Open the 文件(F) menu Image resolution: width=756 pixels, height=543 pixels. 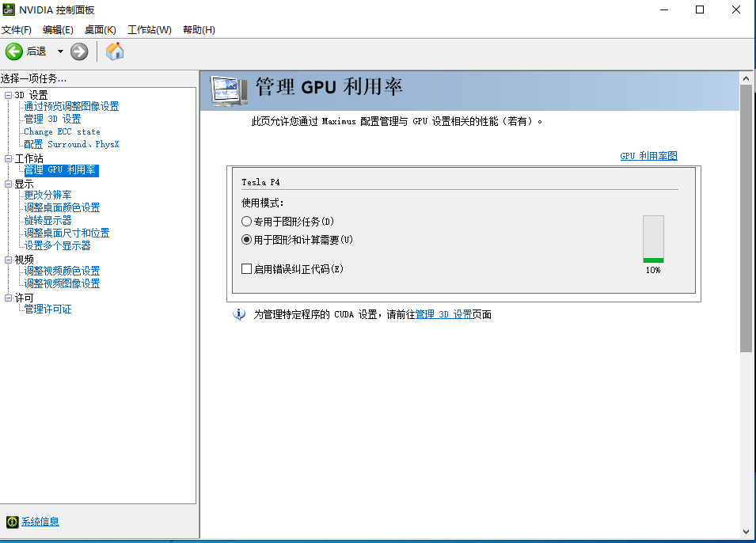pyautogui.click(x=17, y=30)
